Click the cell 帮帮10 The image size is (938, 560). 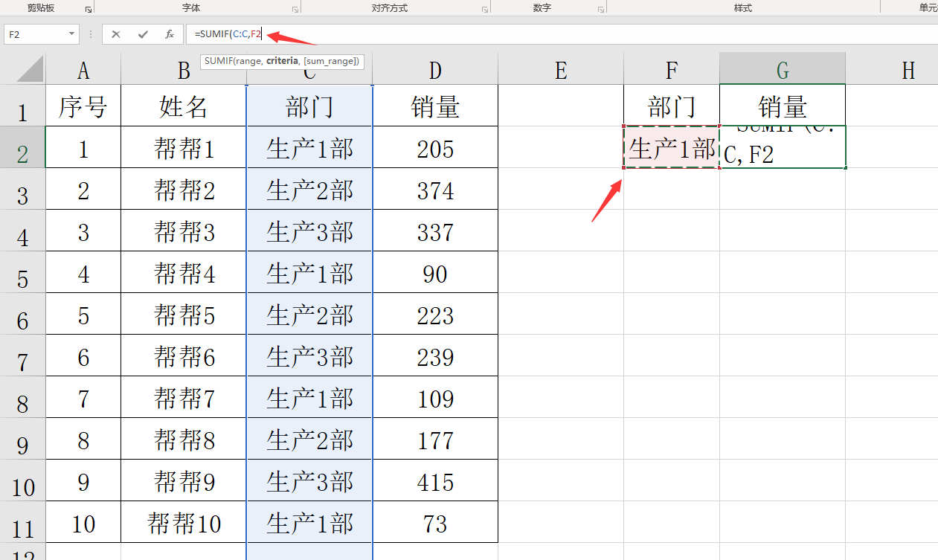(184, 522)
